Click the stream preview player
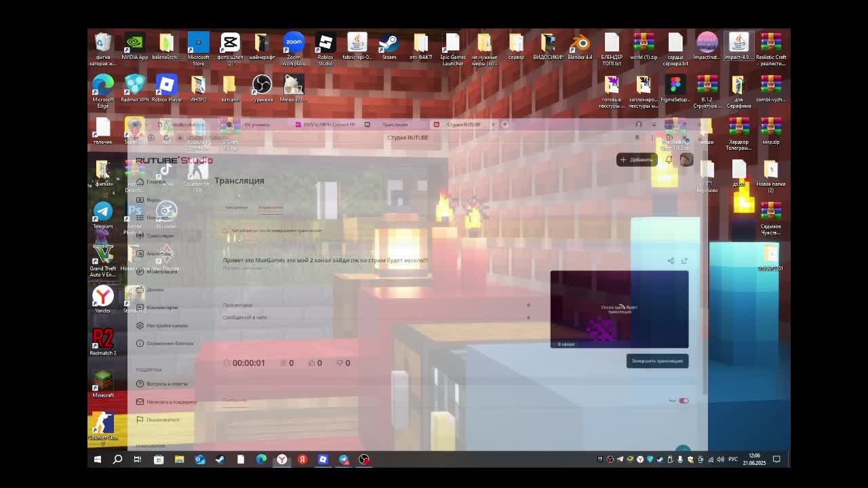Image resolution: width=868 pixels, height=488 pixels. coord(619,309)
